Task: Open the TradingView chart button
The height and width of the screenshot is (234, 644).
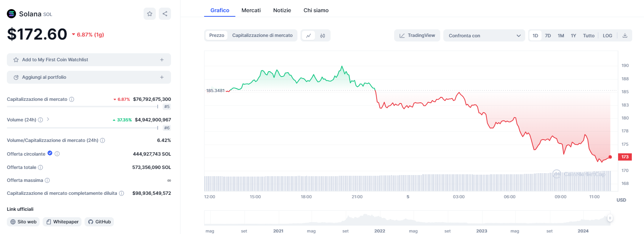Action: [417, 35]
